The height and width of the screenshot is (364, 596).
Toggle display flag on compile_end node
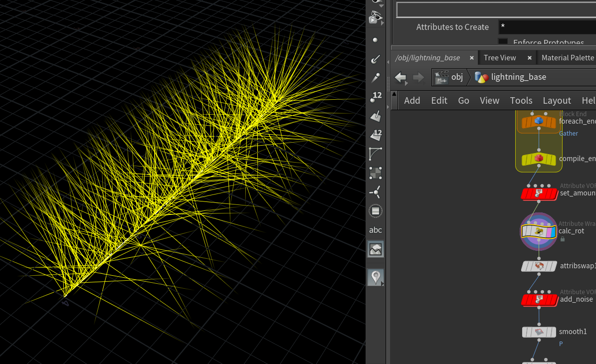pos(554,159)
